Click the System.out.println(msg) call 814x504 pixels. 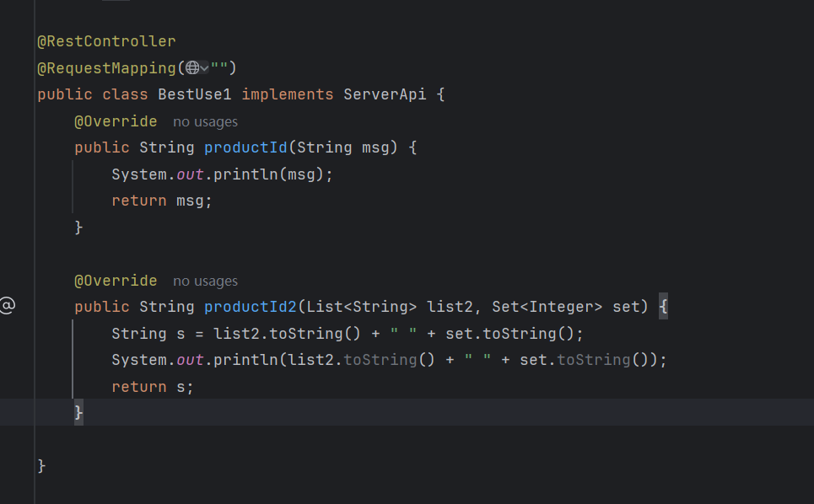pos(222,174)
